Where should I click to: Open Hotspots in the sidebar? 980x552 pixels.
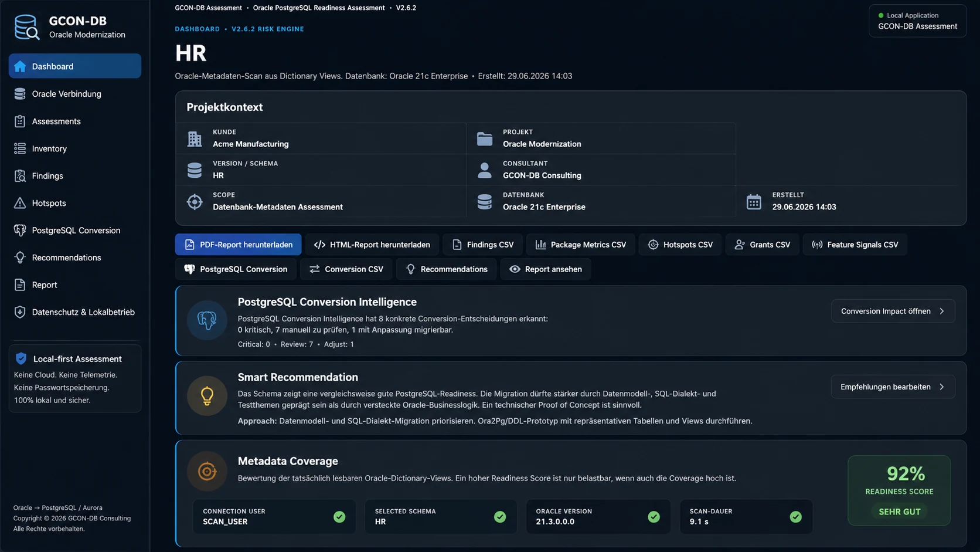(x=75, y=203)
